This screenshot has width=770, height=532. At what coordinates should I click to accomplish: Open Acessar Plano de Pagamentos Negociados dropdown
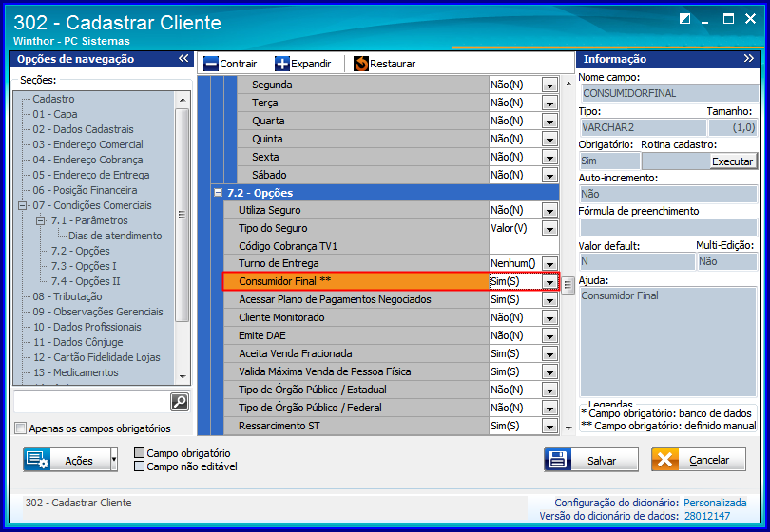coord(549,300)
